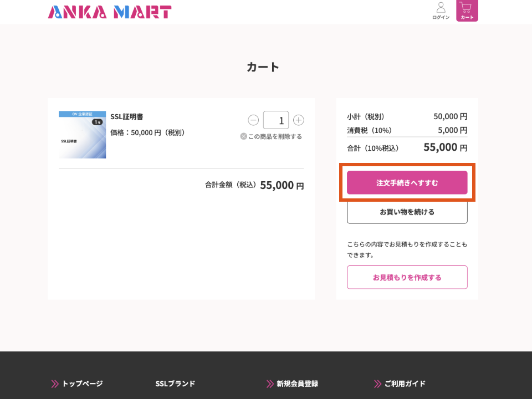
Task: Open ご利用ガイド footer link
Action: point(405,383)
